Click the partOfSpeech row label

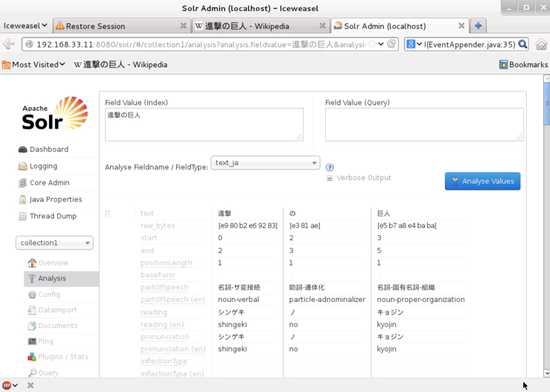coord(164,287)
